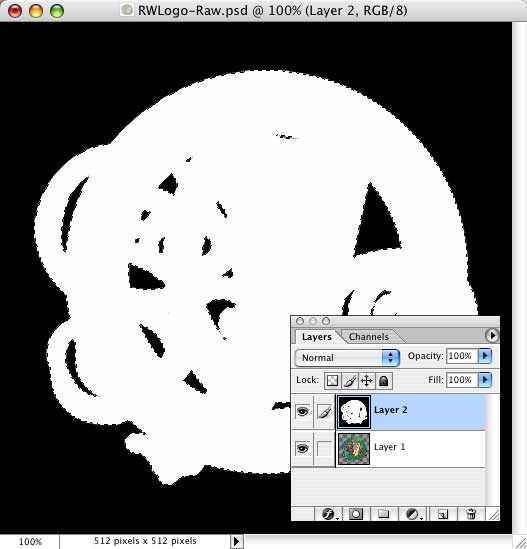Expand the Opacity slider arrow
This screenshot has height=549, width=527.
[x=485, y=356]
